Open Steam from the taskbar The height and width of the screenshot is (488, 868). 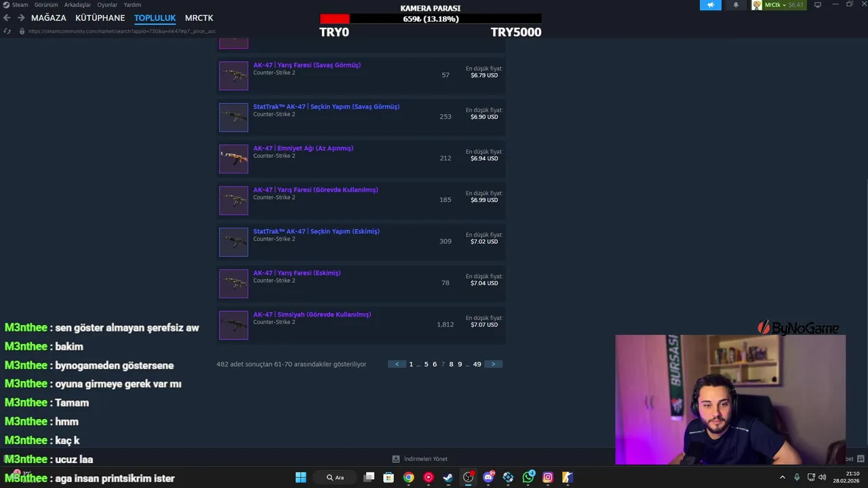[448, 477]
